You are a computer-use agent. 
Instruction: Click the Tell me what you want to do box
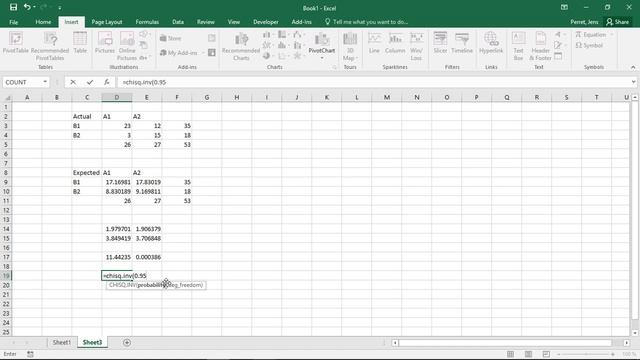tap(367, 22)
